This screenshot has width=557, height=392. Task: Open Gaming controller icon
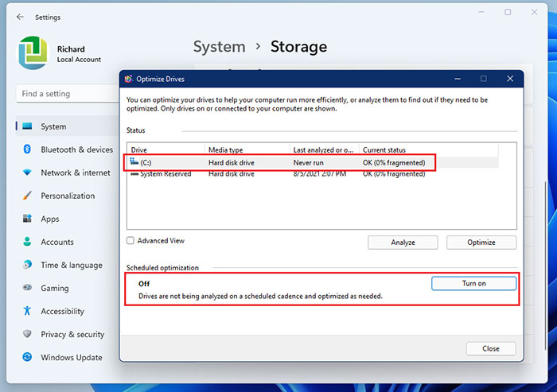[x=26, y=288]
